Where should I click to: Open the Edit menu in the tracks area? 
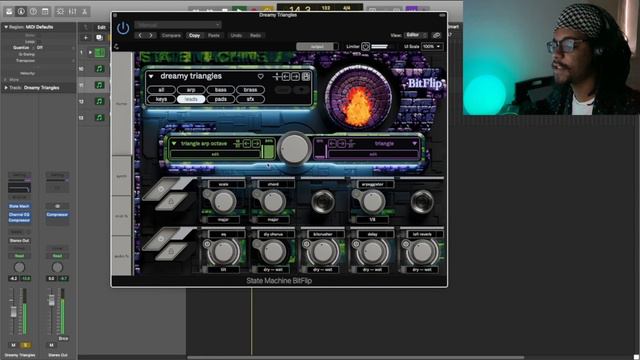click(101, 27)
